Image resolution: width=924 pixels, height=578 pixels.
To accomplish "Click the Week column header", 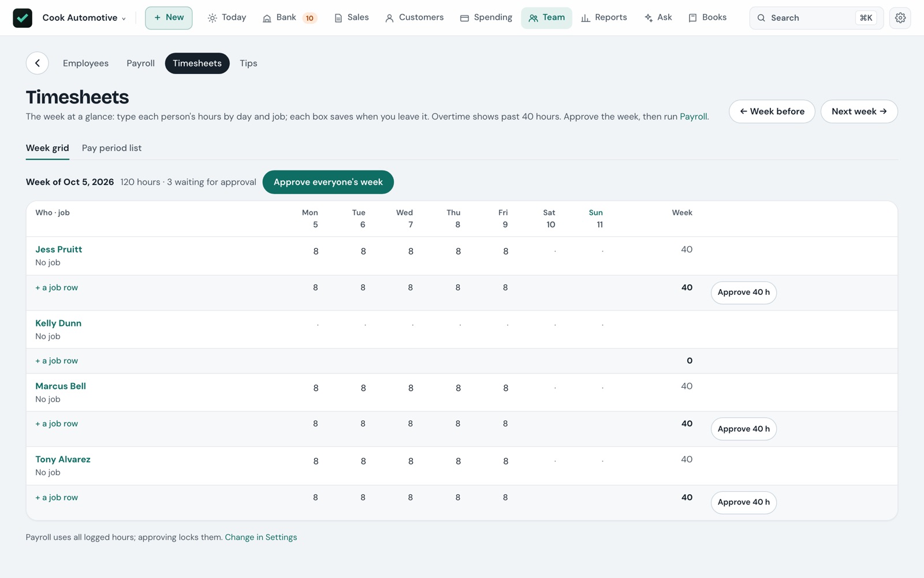I will (x=682, y=213).
